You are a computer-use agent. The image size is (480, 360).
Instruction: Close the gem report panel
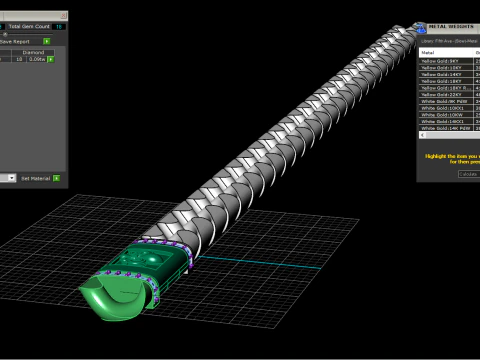click(x=63, y=16)
